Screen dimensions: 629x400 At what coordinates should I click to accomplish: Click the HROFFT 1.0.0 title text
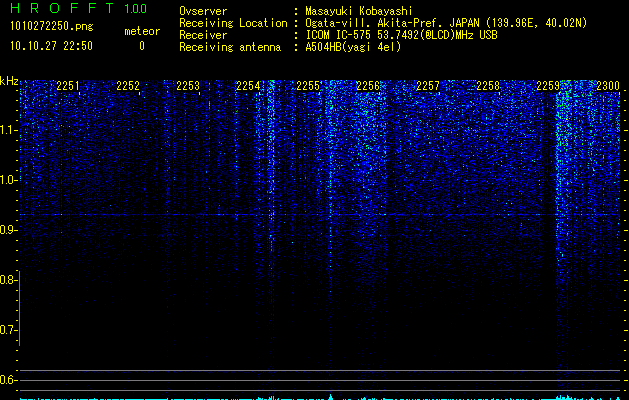point(79,8)
